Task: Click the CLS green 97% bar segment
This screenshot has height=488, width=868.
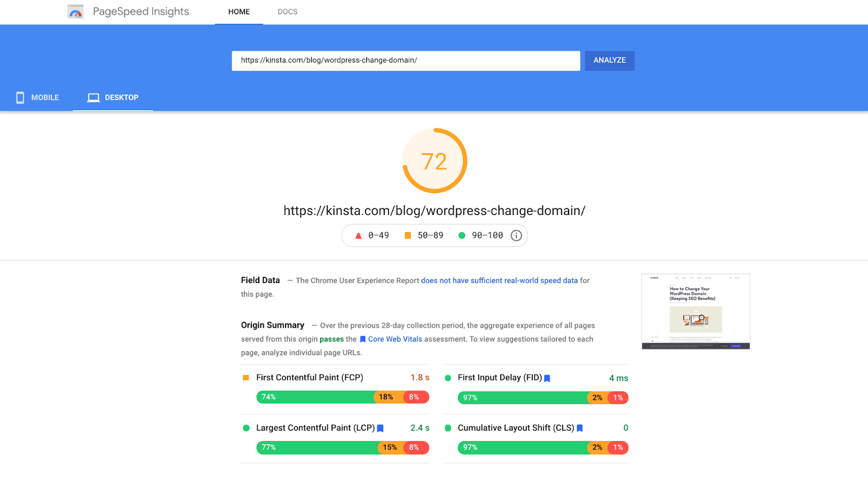Action: coord(522,448)
